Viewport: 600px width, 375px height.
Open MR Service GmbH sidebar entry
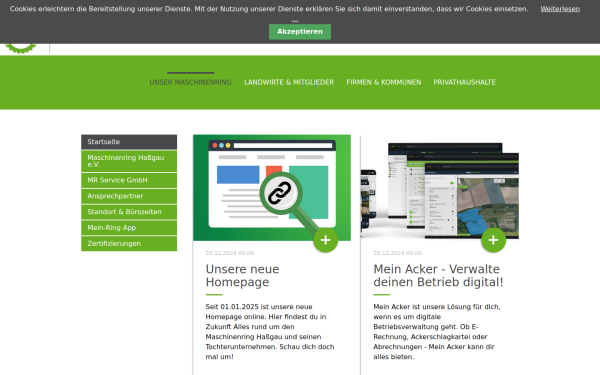pyautogui.click(x=129, y=180)
